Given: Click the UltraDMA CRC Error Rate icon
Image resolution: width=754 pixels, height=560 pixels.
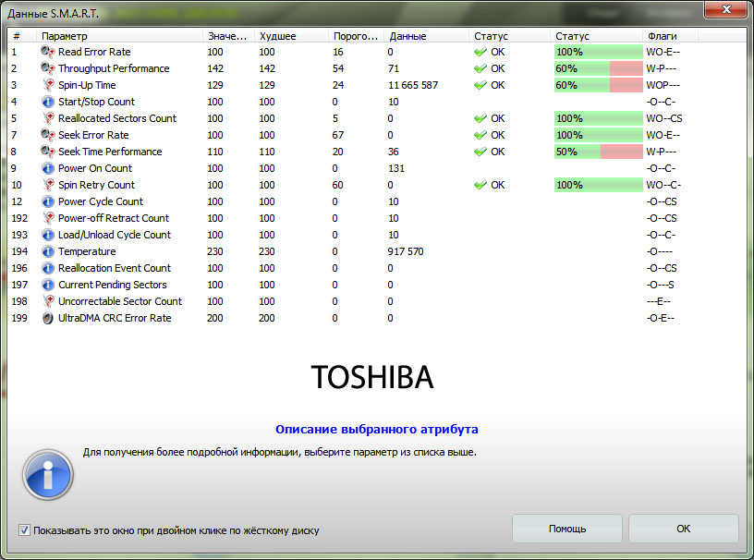Looking at the screenshot, I should [x=48, y=318].
